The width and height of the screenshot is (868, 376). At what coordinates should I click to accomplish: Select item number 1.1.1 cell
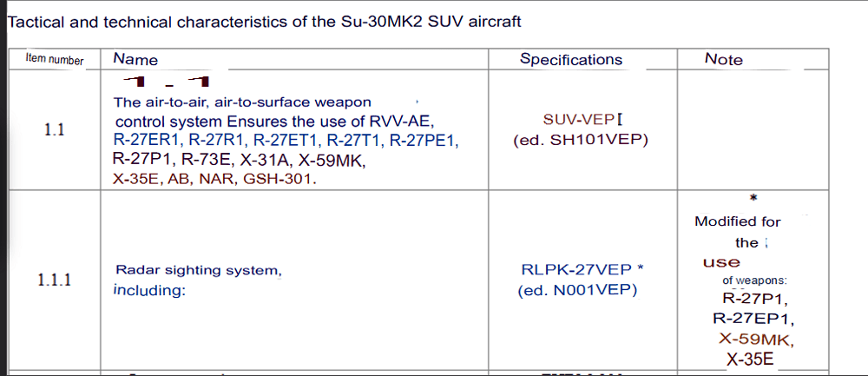(x=54, y=280)
